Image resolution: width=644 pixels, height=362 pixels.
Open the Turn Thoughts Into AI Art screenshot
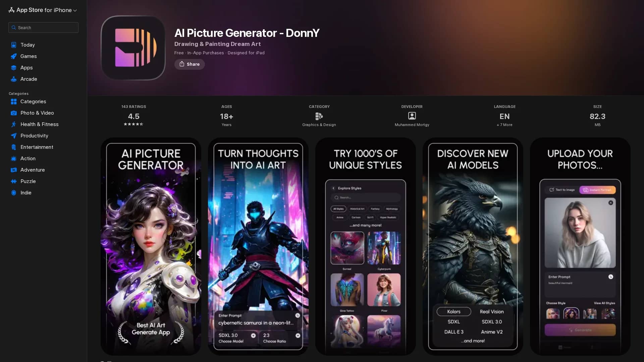(258, 246)
